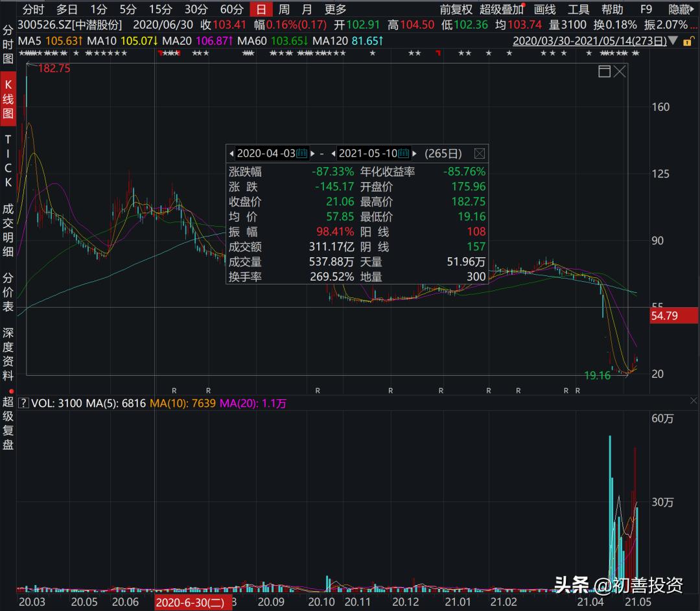
Task: Close the volume indicator panel
Action: (x=694, y=400)
